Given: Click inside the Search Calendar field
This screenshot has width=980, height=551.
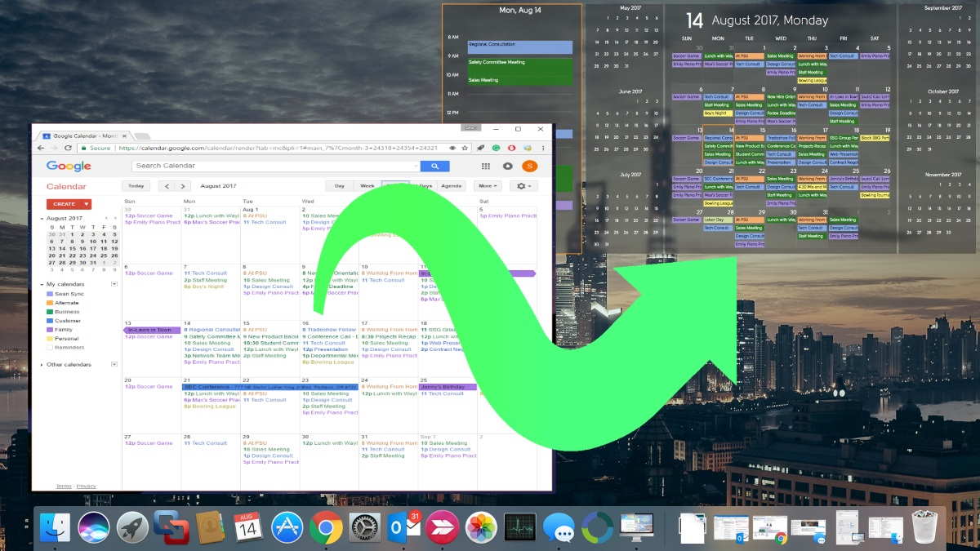Looking at the screenshot, I should (x=269, y=166).
